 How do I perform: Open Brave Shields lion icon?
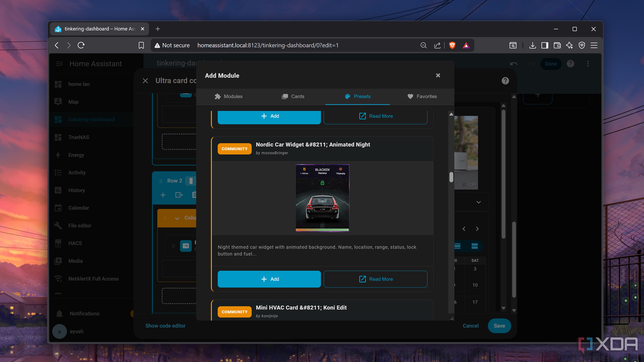pos(452,45)
